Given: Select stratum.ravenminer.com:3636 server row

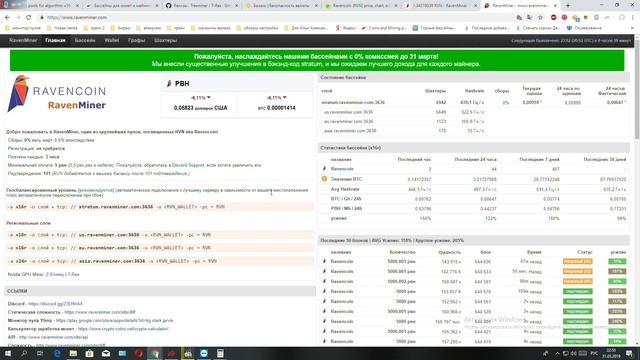Looking at the screenshot, I should tap(474, 102).
